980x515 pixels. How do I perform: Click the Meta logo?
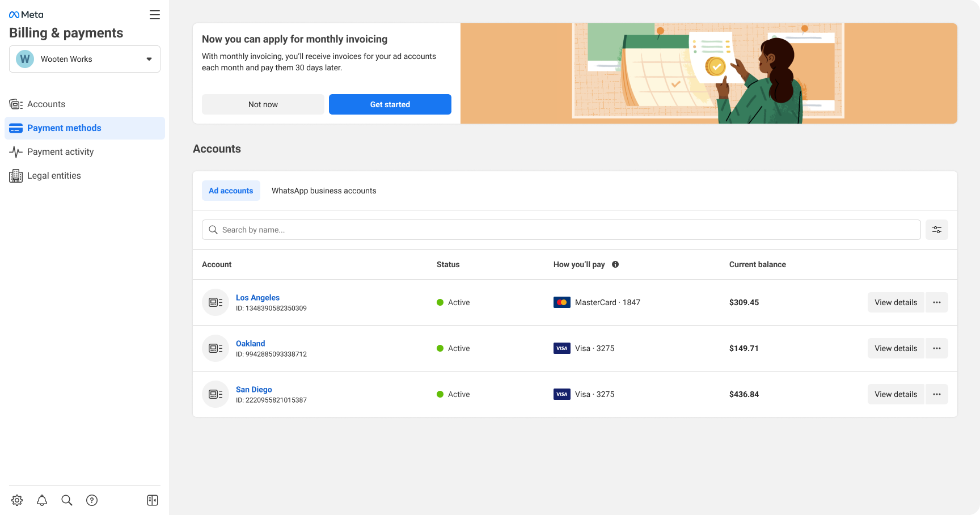pyautogui.click(x=26, y=15)
